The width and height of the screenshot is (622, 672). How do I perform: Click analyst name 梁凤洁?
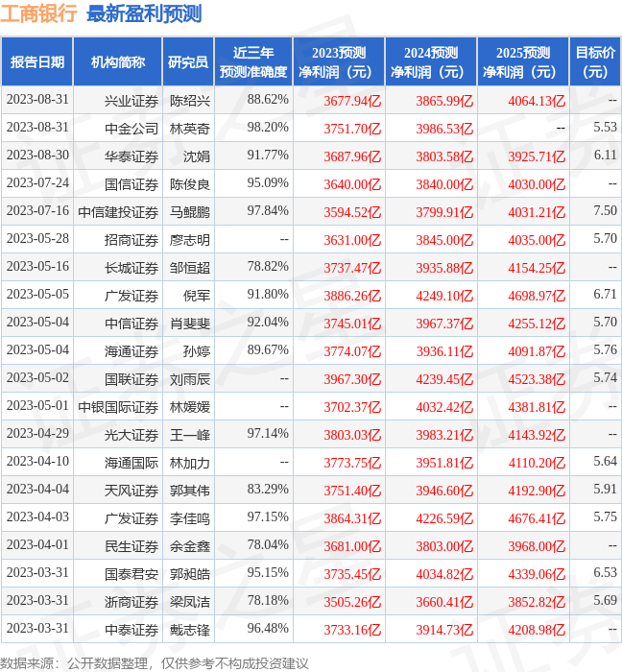[x=190, y=602]
